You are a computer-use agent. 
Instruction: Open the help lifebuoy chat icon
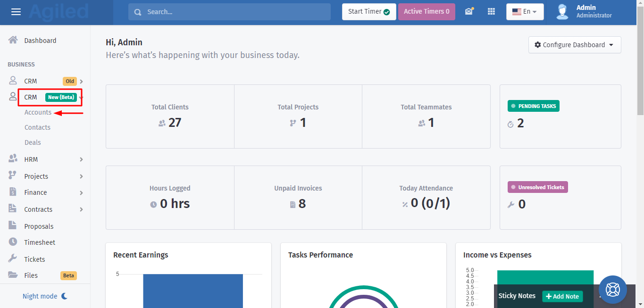612,289
